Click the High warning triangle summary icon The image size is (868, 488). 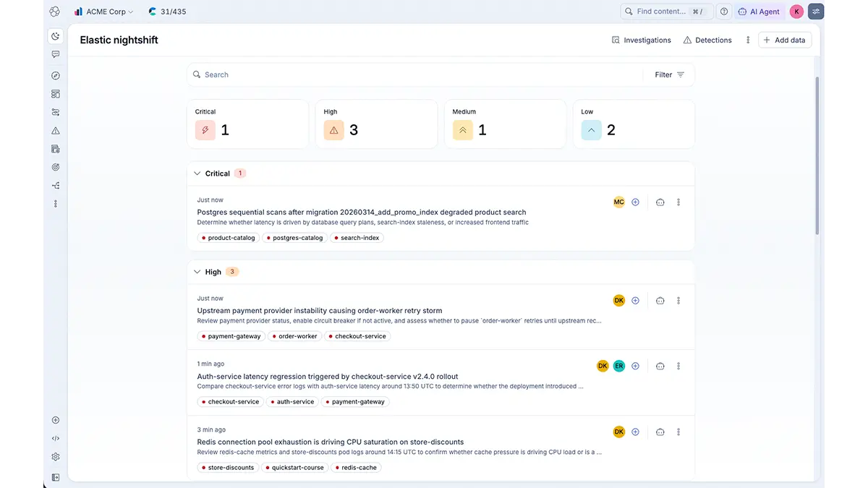(x=333, y=130)
